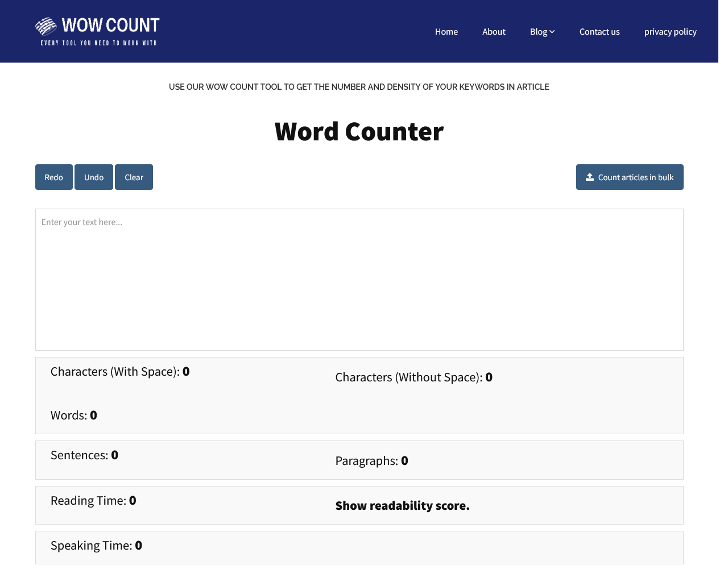Show readability score link

(x=403, y=506)
